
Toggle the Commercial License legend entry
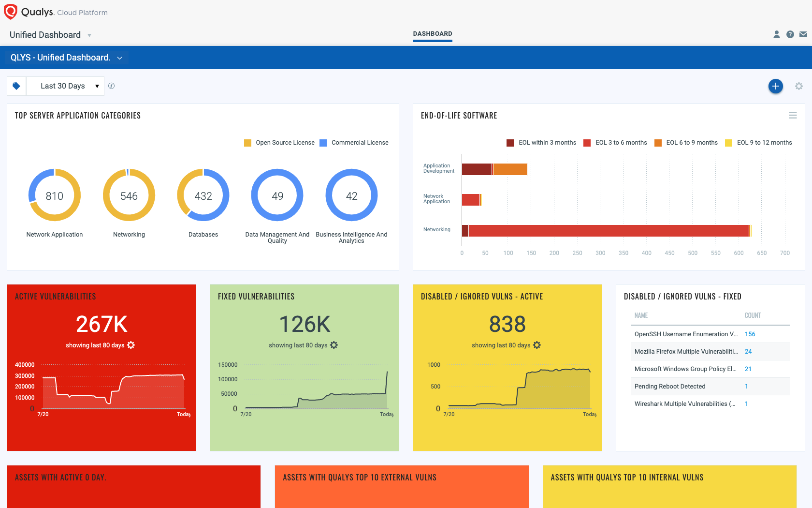pyautogui.click(x=355, y=142)
